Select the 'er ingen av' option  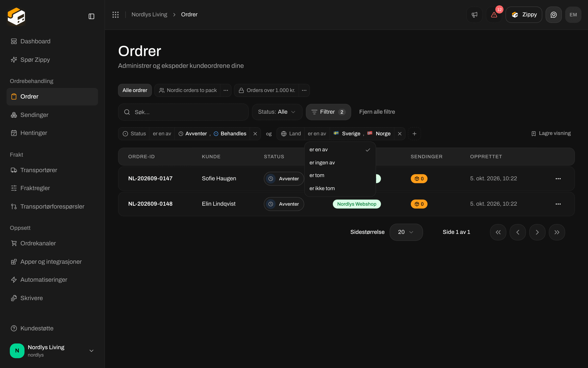pyautogui.click(x=340, y=163)
